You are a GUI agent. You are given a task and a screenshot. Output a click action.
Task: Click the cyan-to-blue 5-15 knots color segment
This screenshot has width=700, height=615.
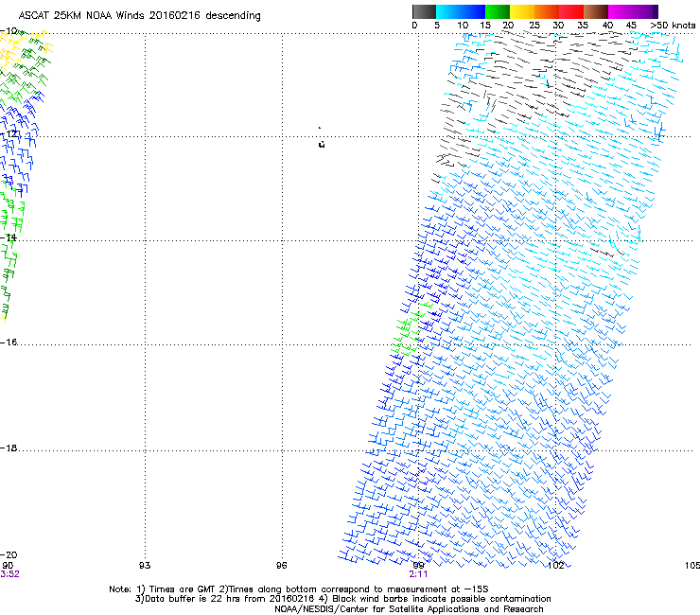coord(461,11)
